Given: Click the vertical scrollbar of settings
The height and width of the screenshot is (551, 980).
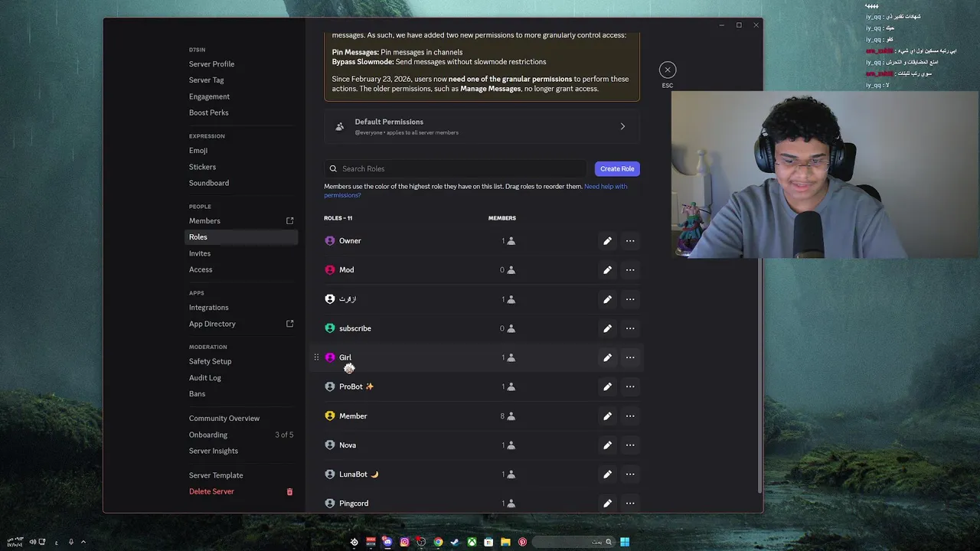Looking at the screenshot, I should point(759,375).
